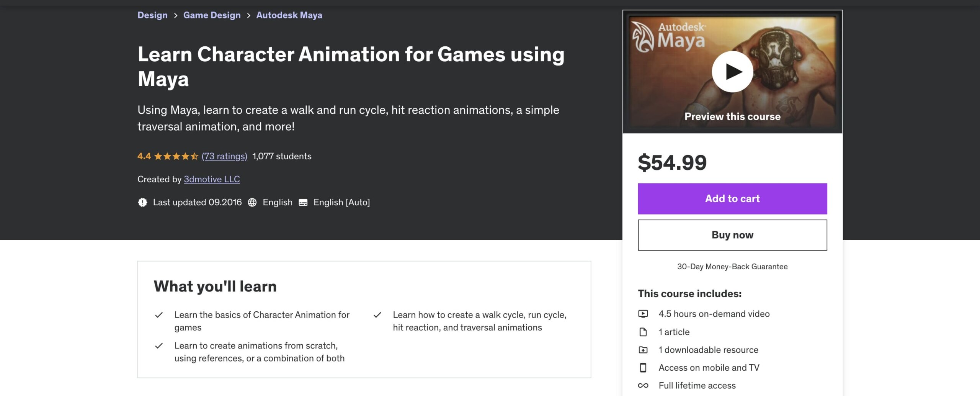980x396 pixels.
Task: Click the chevron after Game Design
Action: click(248, 15)
